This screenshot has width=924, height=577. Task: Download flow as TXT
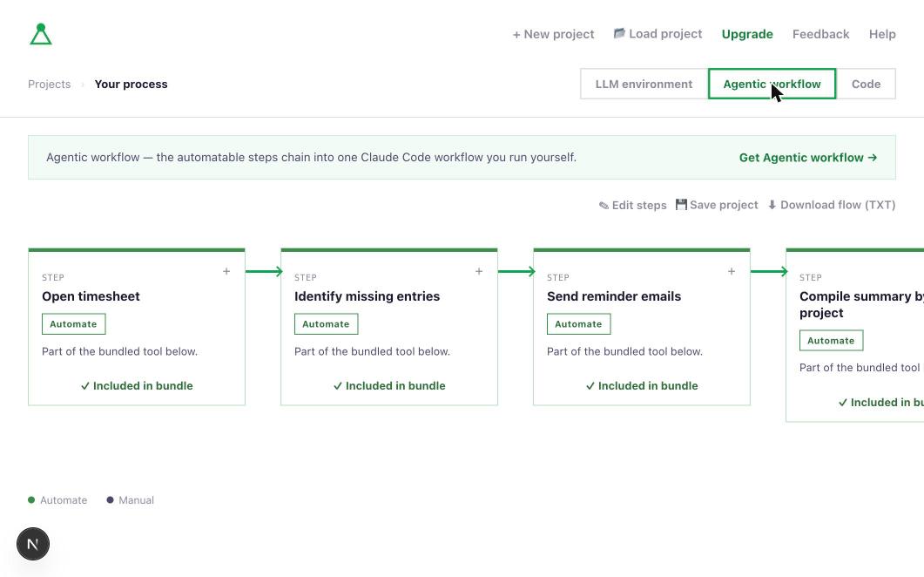click(x=832, y=205)
